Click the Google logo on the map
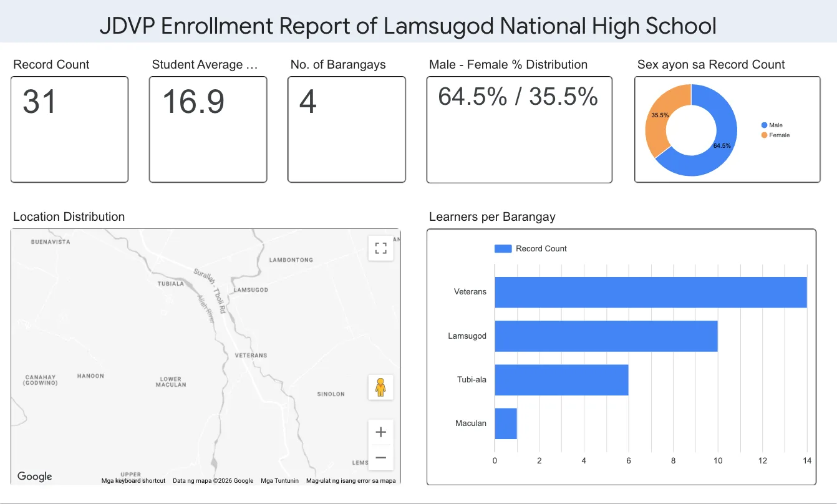Viewport: 837px width, 504px height. (x=35, y=477)
